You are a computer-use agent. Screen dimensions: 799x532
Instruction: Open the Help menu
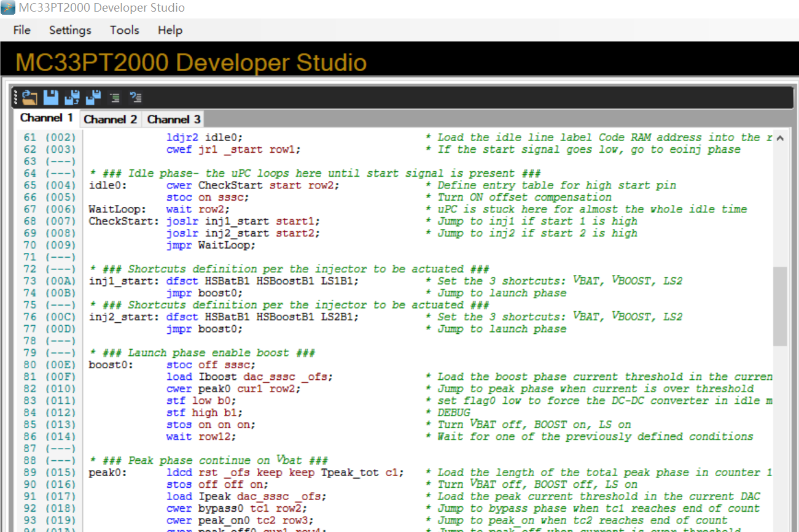(x=170, y=29)
